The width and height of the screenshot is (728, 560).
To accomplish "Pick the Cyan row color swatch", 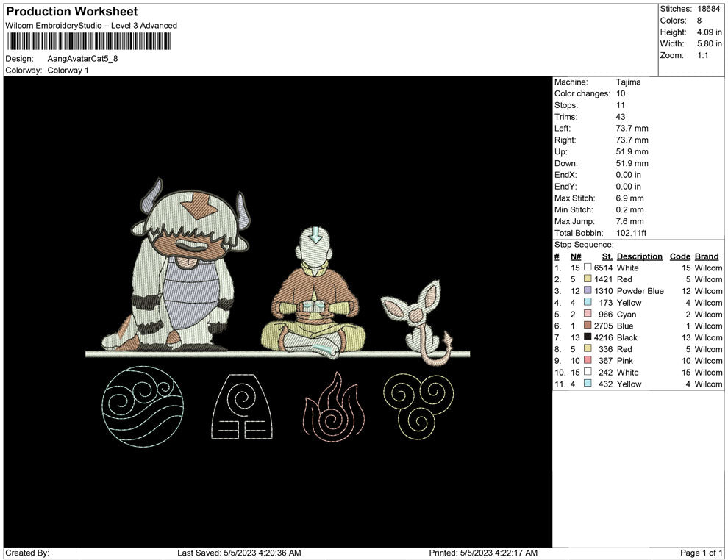I will point(588,314).
